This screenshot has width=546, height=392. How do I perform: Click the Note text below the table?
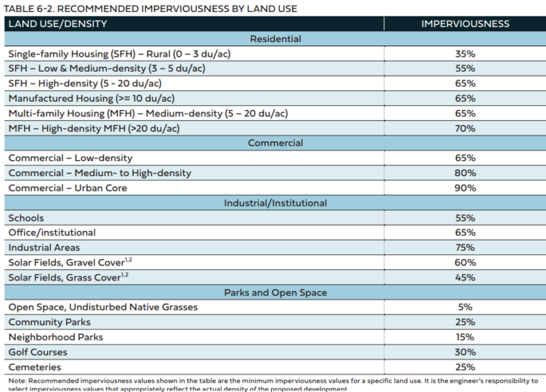pos(273,385)
